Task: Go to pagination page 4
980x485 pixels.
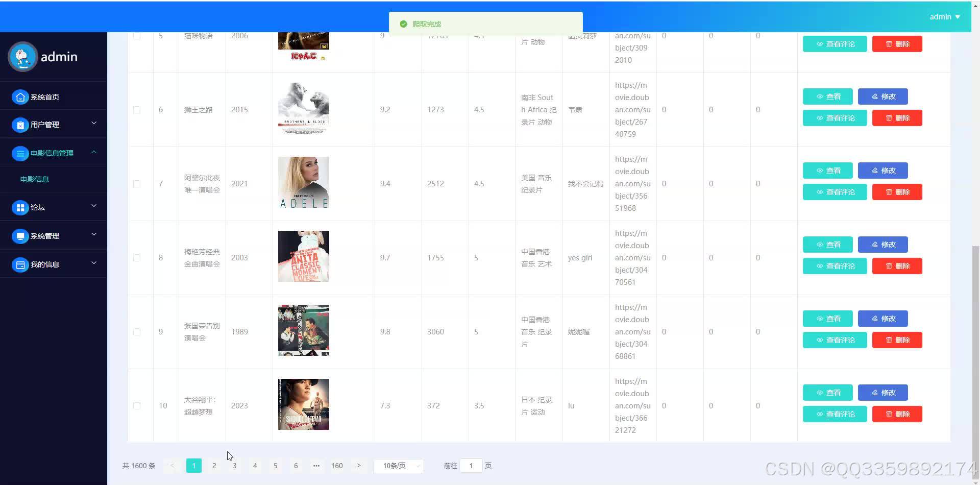Action: click(255, 466)
